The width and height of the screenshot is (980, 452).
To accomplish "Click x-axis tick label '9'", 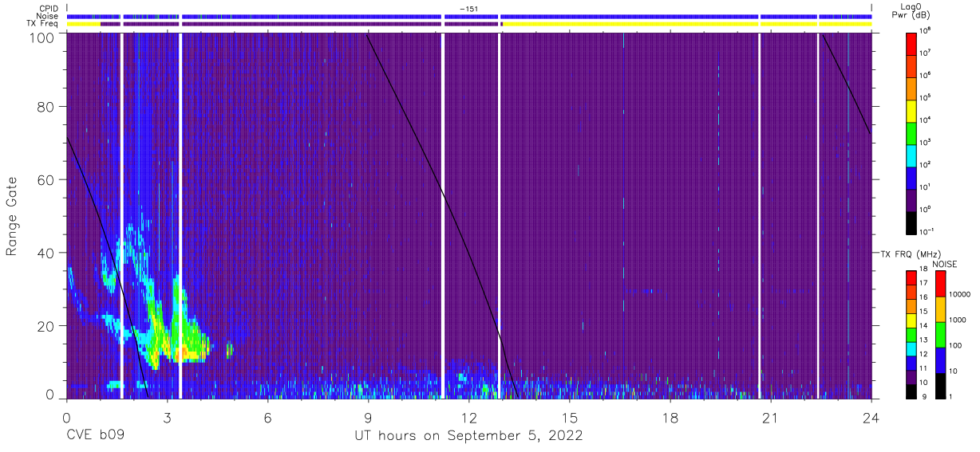I will pos(368,418).
